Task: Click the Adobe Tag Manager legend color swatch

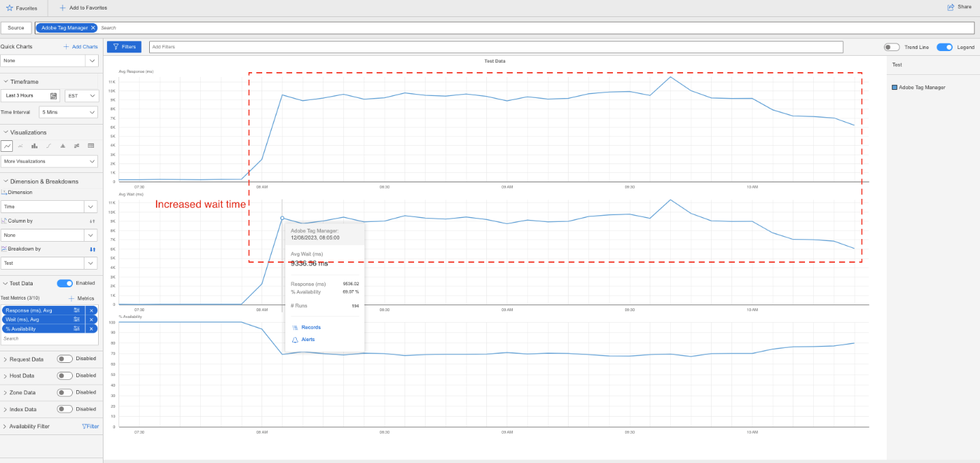Action: point(894,87)
